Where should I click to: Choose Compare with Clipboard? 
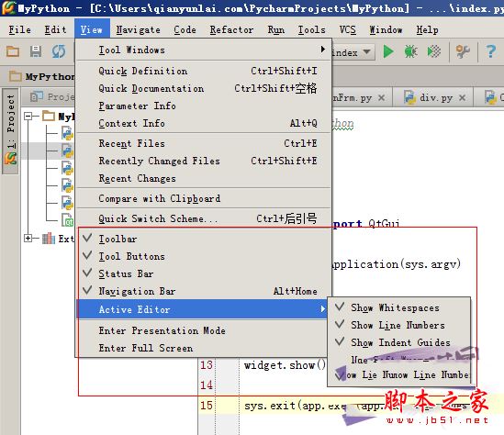[204, 198]
